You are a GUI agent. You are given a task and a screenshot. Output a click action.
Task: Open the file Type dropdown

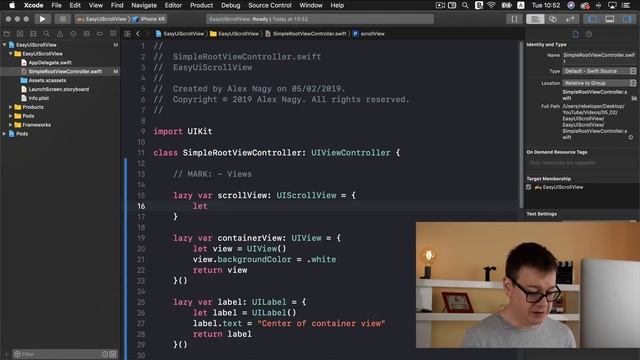[599, 71]
